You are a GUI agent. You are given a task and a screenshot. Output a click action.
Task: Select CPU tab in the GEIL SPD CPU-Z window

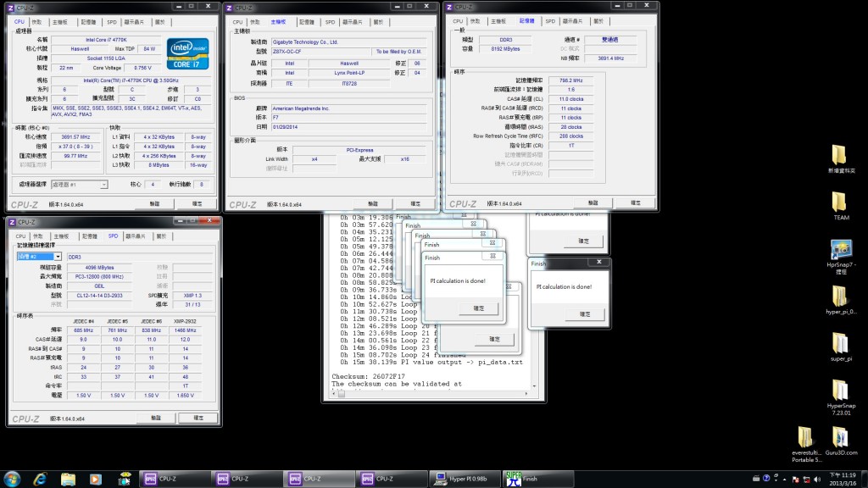coord(20,236)
